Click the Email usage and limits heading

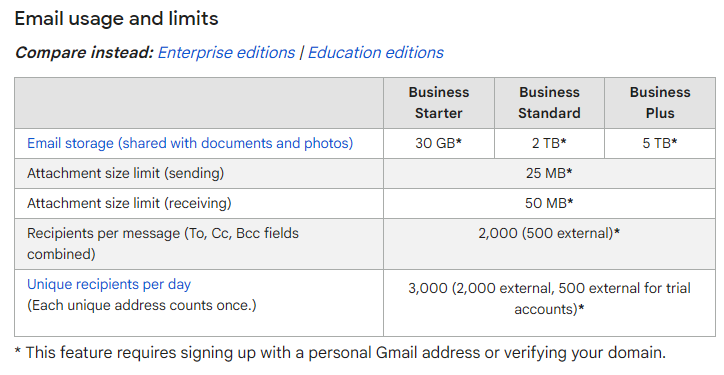pyautogui.click(x=116, y=19)
